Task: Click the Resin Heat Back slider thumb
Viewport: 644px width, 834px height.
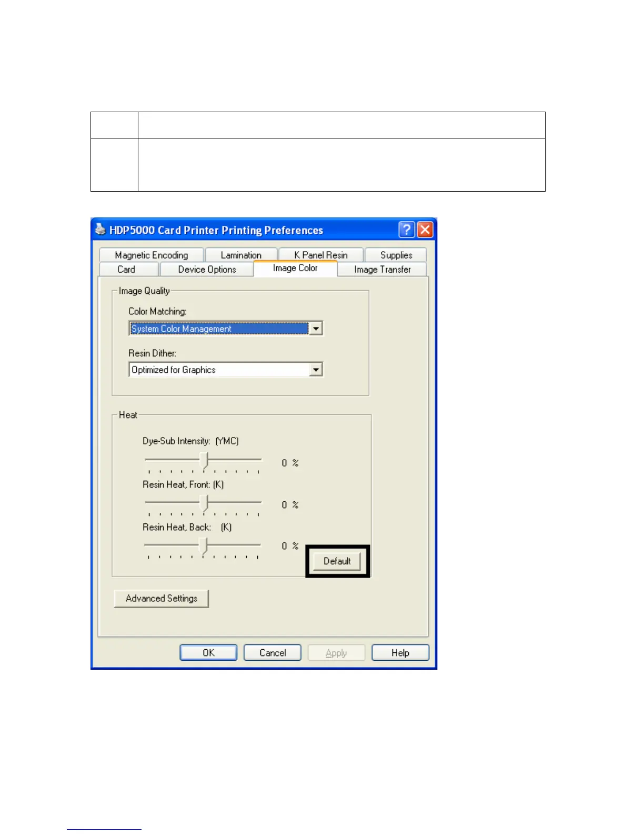Action: (x=204, y=546)
